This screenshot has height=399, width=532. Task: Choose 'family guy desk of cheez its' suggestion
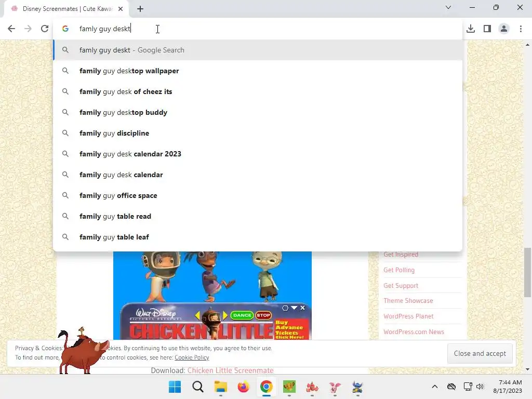pos(258,91)
